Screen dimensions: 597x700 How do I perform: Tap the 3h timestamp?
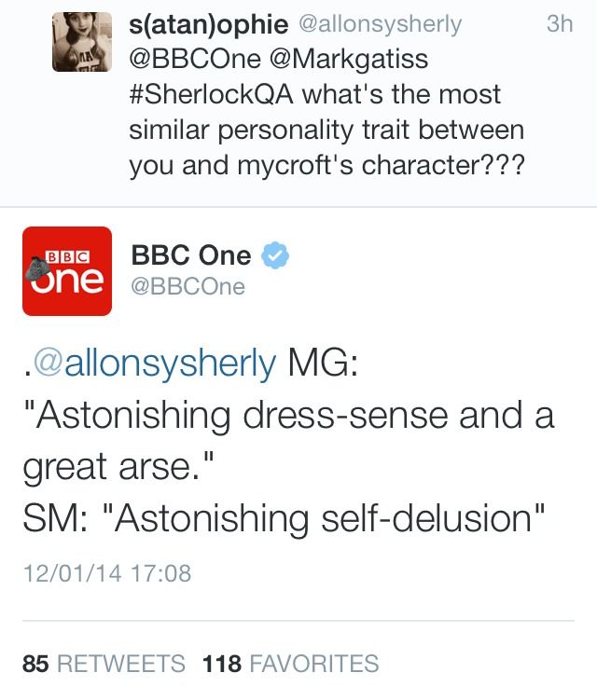coord(559,25)
